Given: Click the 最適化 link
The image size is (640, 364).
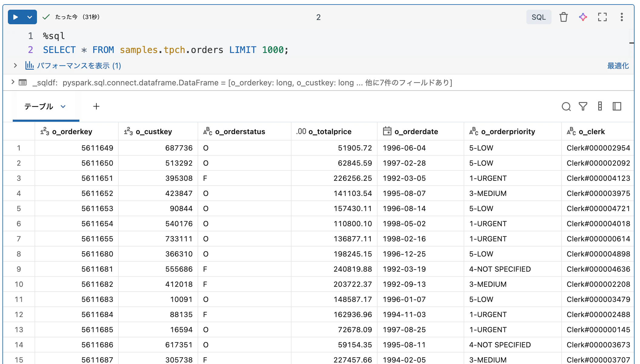Looking at the screenshot, I should coord(618,66).
